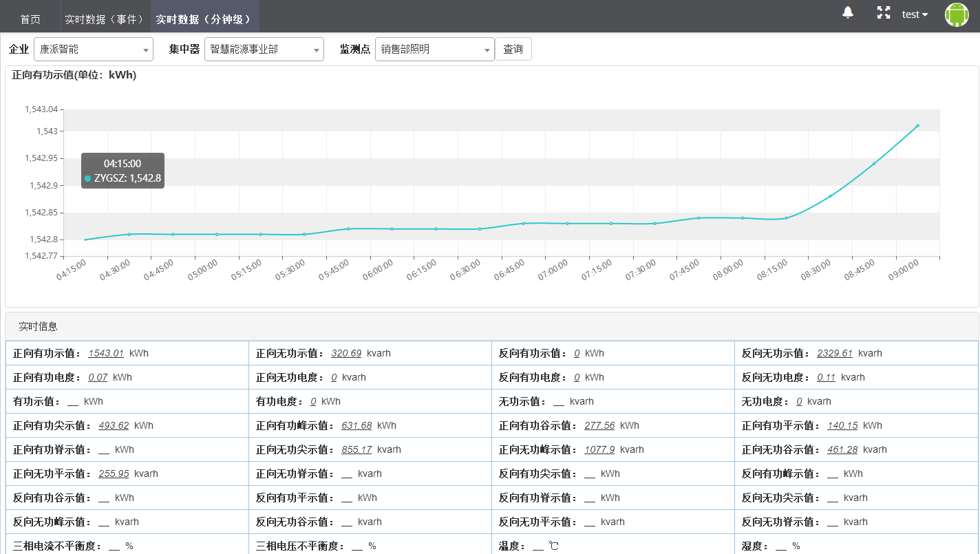Select the 04:15:00 point on chart

pos(85,239)
